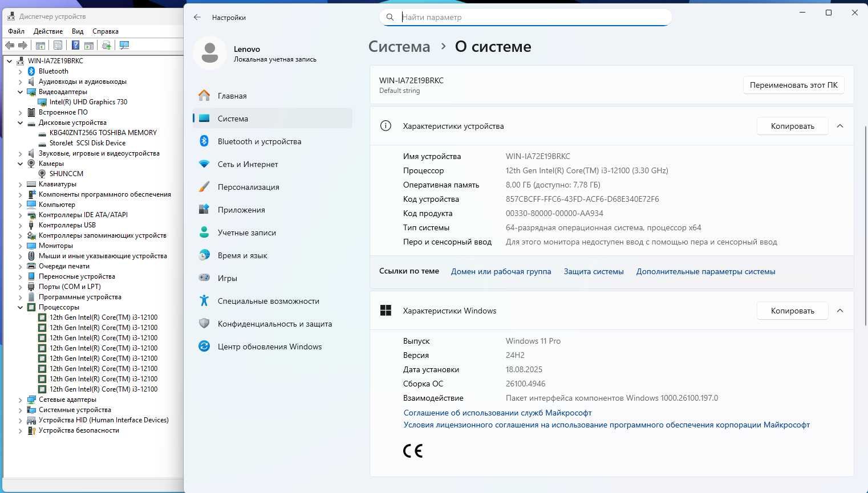This screenshot has height=493, width=868.
Task: Click the Учетные записи person icon
Action: tap(204, 233)
